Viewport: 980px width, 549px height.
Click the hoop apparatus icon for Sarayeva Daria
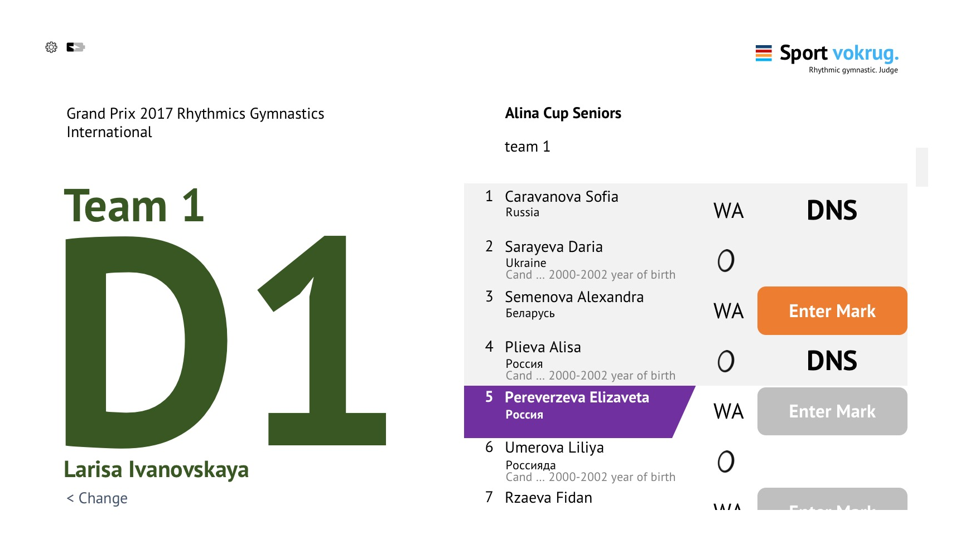tap(726, 260)
